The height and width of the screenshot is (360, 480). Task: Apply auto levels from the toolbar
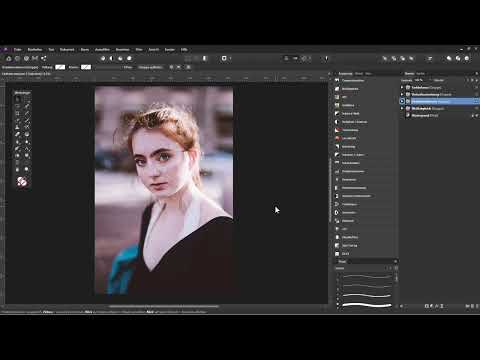(103, 58)
